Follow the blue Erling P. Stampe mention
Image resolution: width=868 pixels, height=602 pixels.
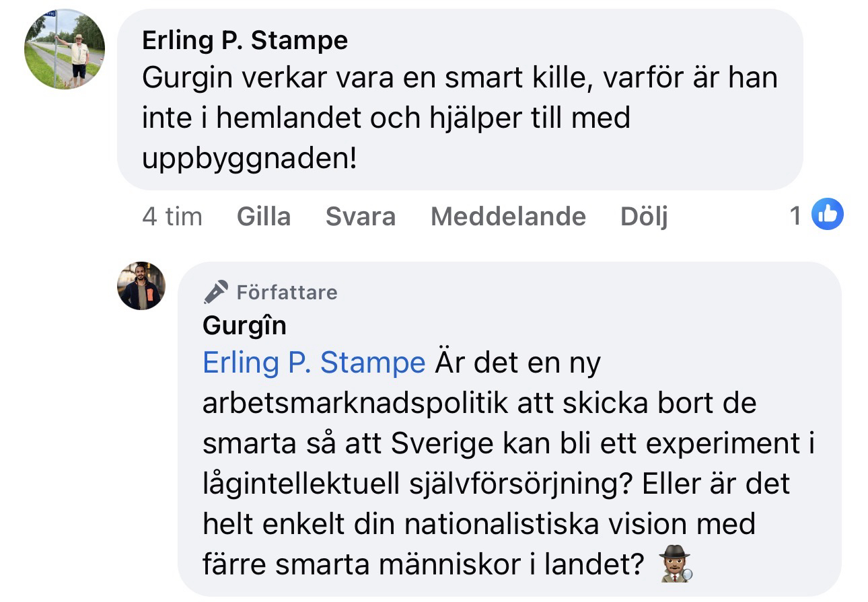point(314,363)
